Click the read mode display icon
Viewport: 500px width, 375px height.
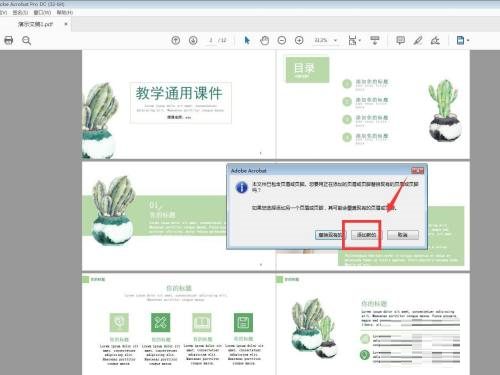tap(375, 40)
